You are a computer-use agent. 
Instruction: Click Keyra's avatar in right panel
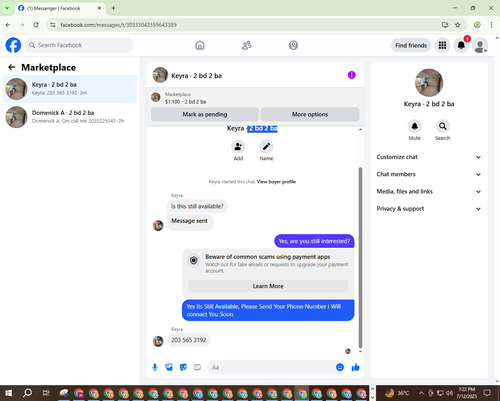click(429, 83)
